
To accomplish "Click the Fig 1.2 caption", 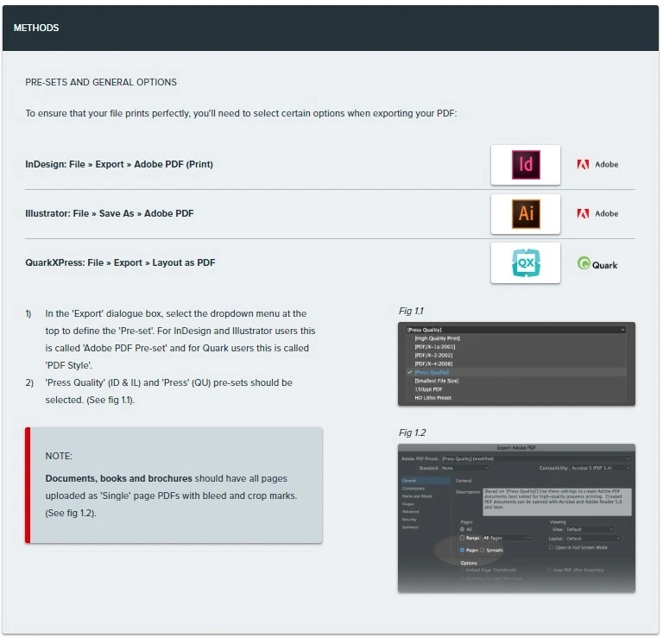I will [413, 433].
